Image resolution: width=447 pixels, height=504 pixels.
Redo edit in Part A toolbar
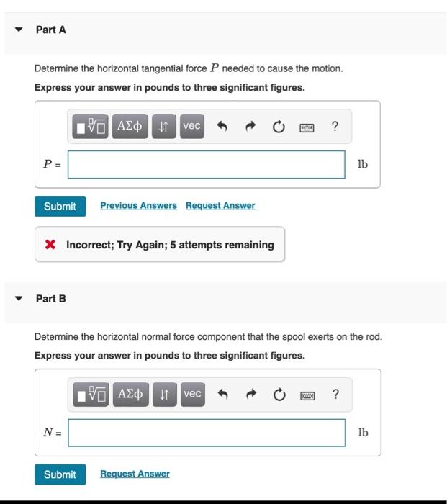click(250, 126)
